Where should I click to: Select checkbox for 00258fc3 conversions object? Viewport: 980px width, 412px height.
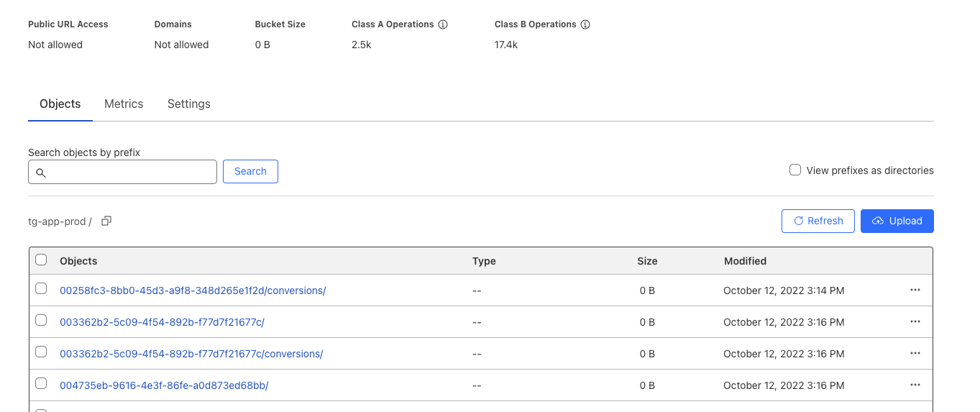click(41, 289)
